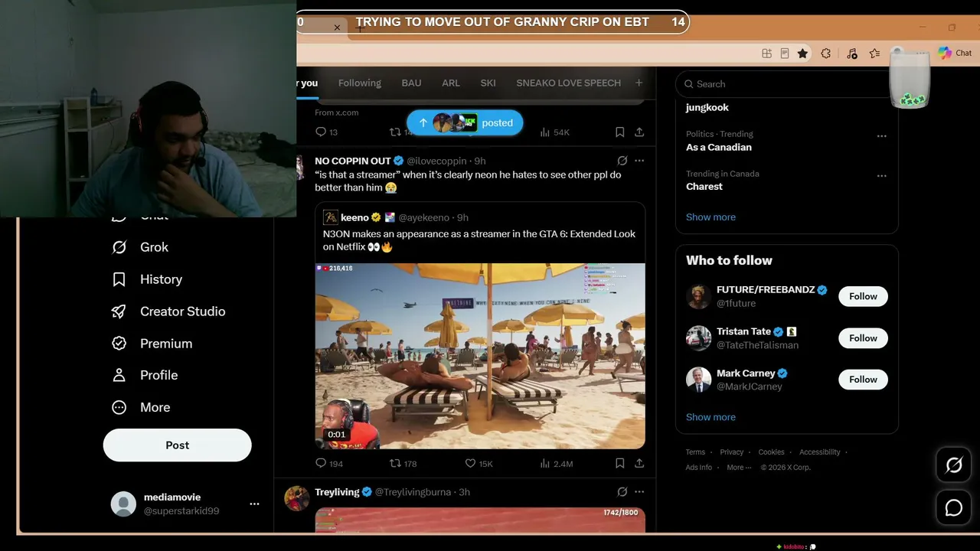
Task: Open the Terms footer link
Action: tap(695, 452)
